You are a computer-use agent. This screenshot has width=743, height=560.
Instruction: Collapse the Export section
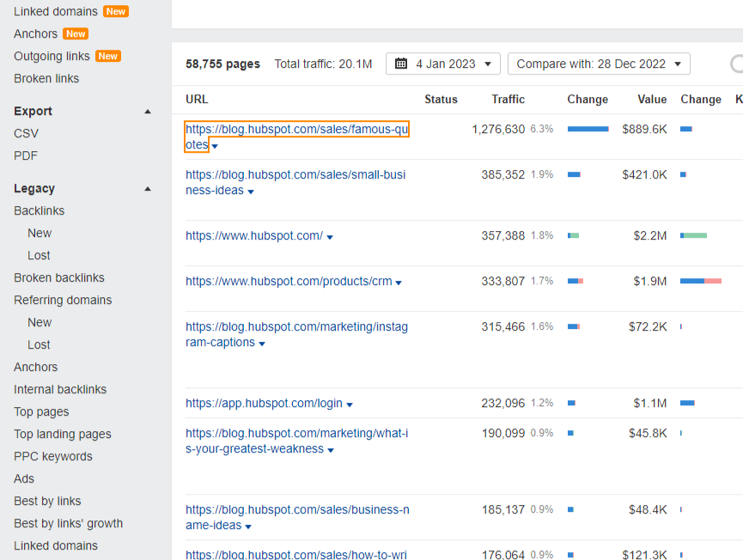tap(148, 112)
